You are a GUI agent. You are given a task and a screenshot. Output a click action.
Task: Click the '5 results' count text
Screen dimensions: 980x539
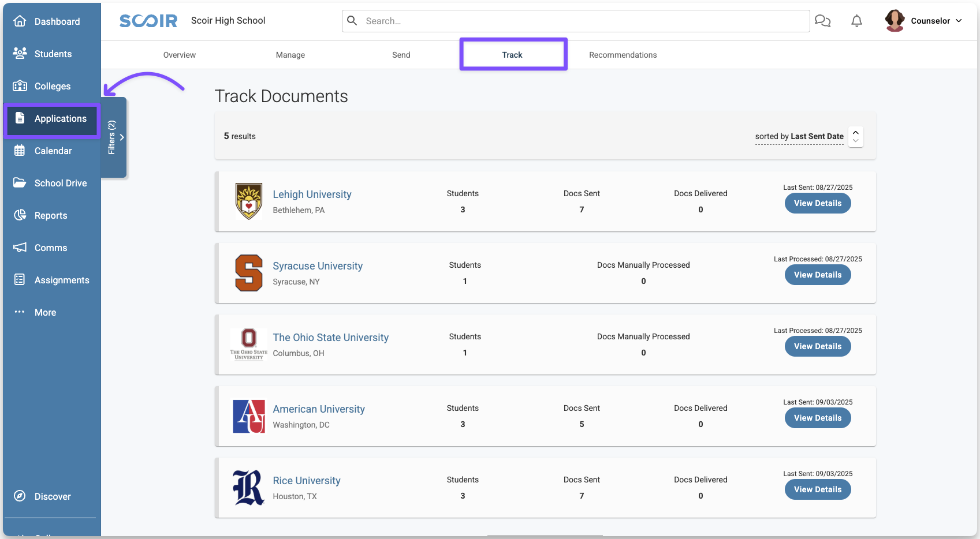point(240,136)
